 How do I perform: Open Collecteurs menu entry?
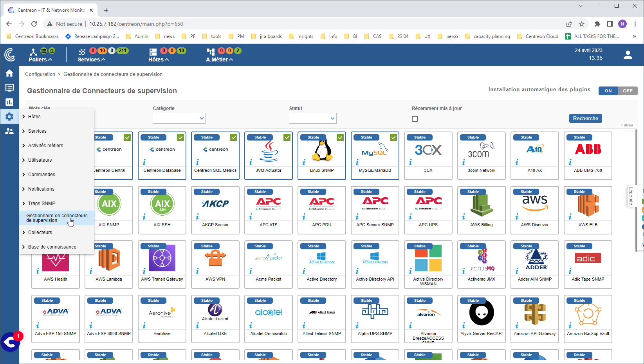(x=57, y=232)
